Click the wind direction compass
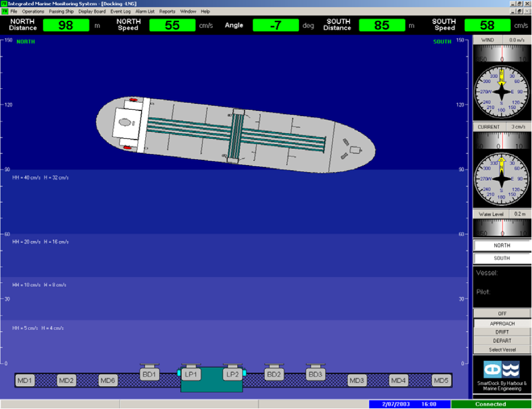The image size is (532, 409). click(x=502, y=92)
